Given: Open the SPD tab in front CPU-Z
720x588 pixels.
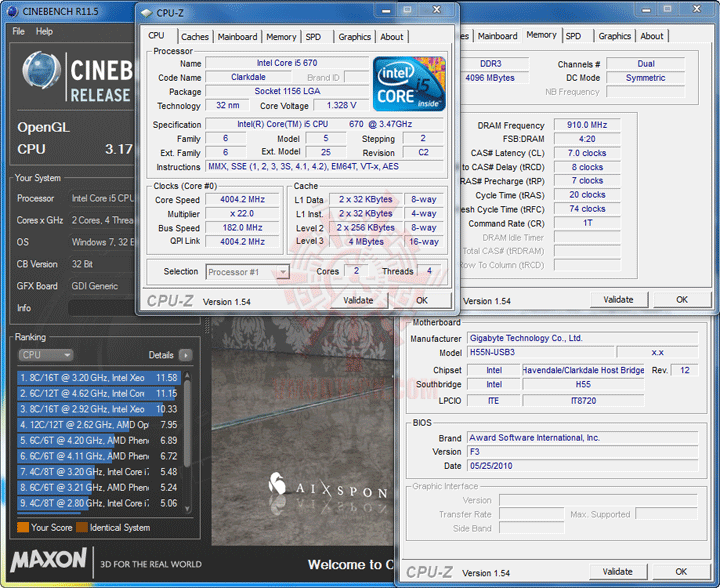Looking at the screenshot, I should point(313,37).
